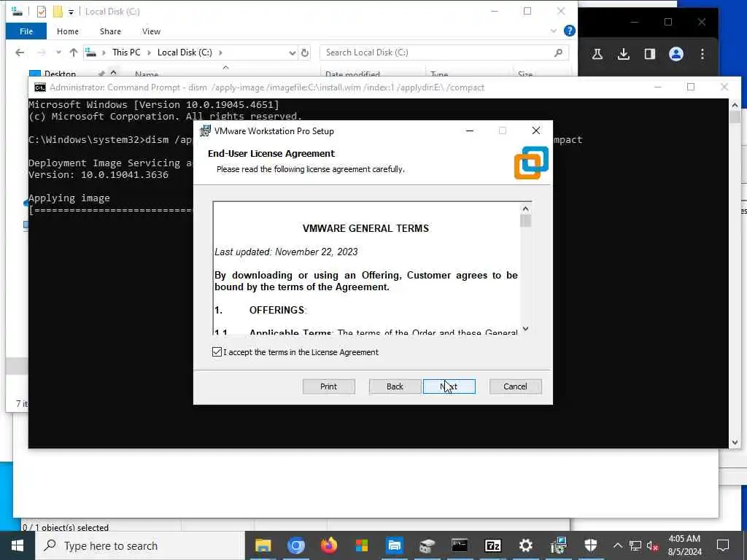Open View ribbon tab in Explorer
This screenshot has width=747, height=560.
pos(151,31)
